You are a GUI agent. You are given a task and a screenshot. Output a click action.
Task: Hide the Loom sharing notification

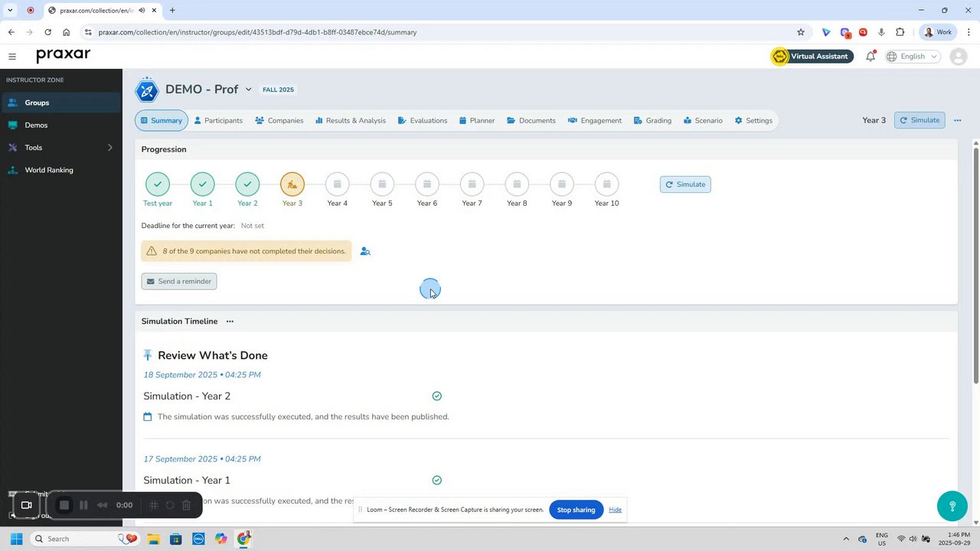pos(615,510)
